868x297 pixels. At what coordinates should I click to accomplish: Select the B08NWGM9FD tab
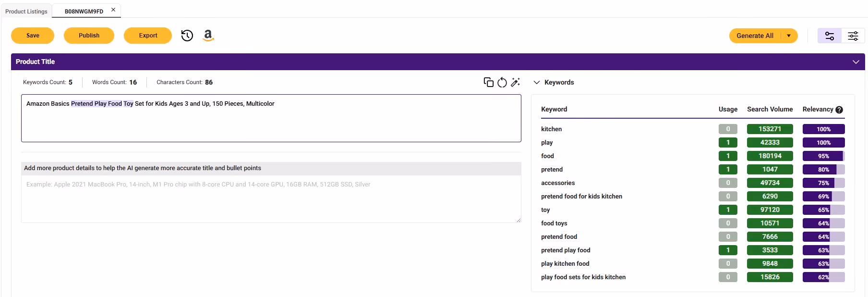(84, 12)
